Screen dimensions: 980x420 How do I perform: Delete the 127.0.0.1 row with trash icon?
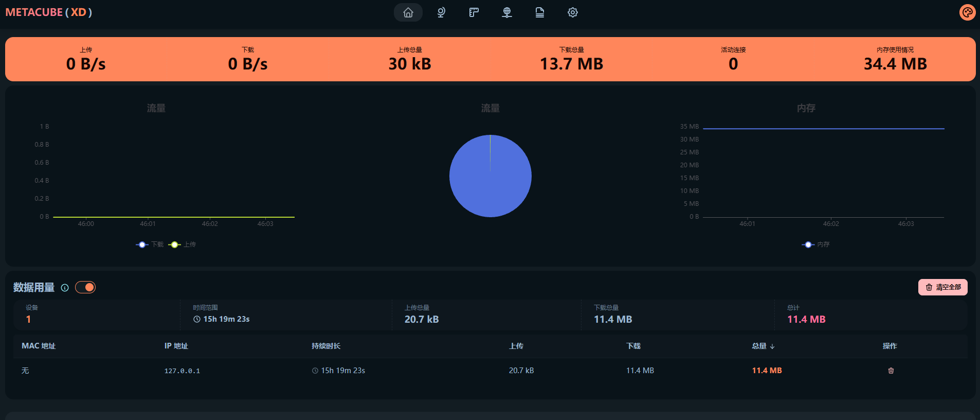[x=891, y=371]
